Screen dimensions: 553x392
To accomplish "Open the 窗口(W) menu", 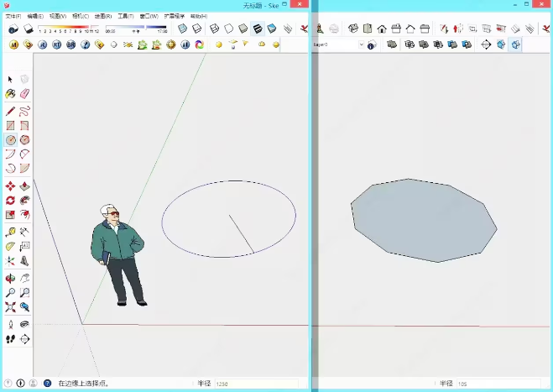I will [x=149, y=16].
